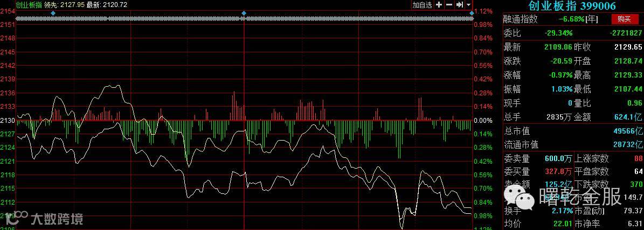Click the 1.12% right axis label
The height and width of the screenshot is (230, 644).
coord(482,11)
